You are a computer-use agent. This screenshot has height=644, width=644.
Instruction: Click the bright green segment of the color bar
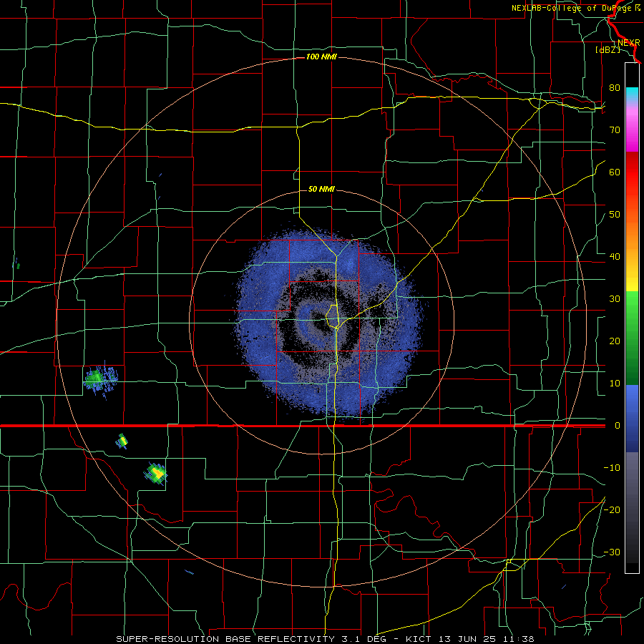(x=632, y=306)
